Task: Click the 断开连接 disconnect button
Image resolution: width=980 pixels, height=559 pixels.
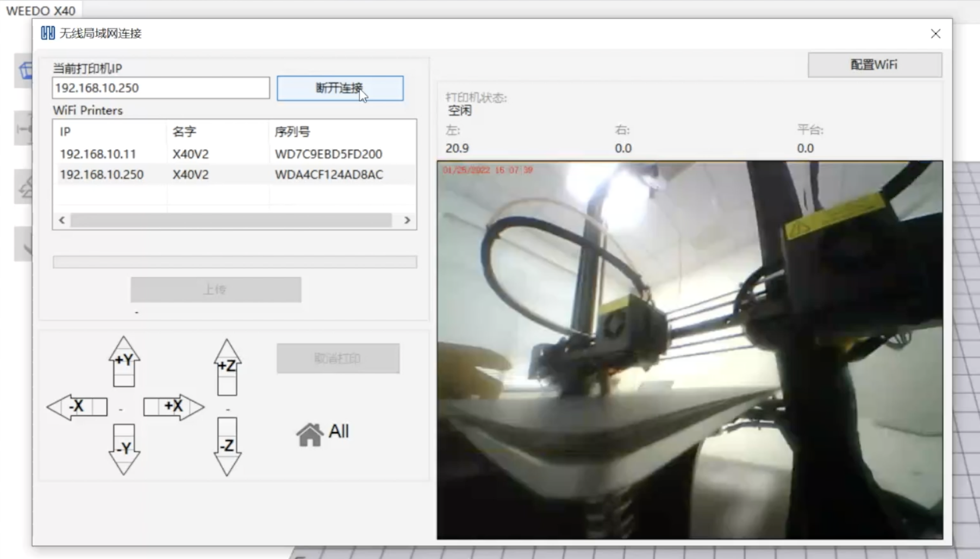Action: [x=340, y=88]
